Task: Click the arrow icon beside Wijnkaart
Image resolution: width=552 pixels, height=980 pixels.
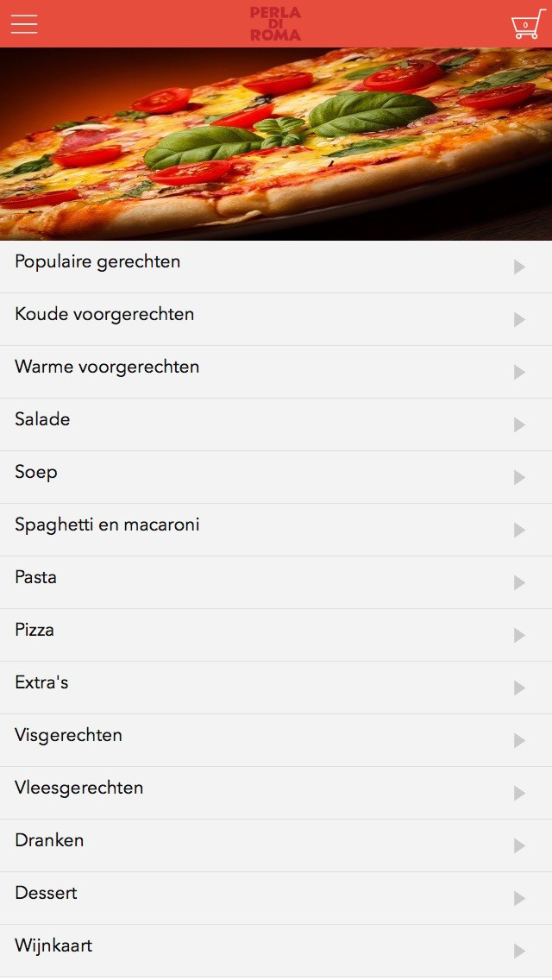Action: pyautogui.click(x=519, y=951)
